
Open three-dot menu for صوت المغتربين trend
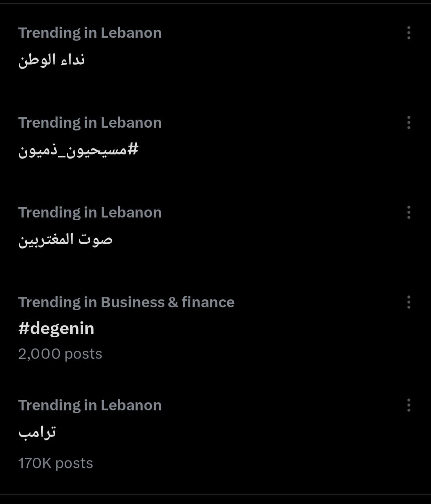coord(409,212)
